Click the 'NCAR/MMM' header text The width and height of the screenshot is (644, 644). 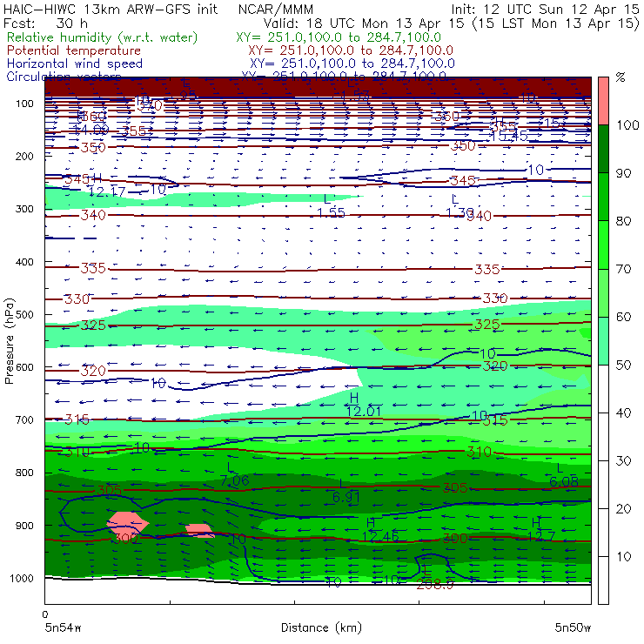pyautogui.click(x=276, y=9)
